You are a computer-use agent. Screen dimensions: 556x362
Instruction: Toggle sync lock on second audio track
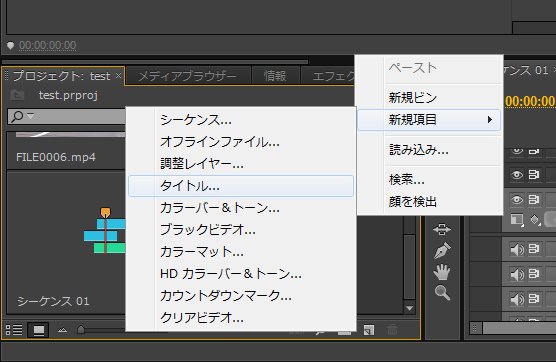coord(534,274)
